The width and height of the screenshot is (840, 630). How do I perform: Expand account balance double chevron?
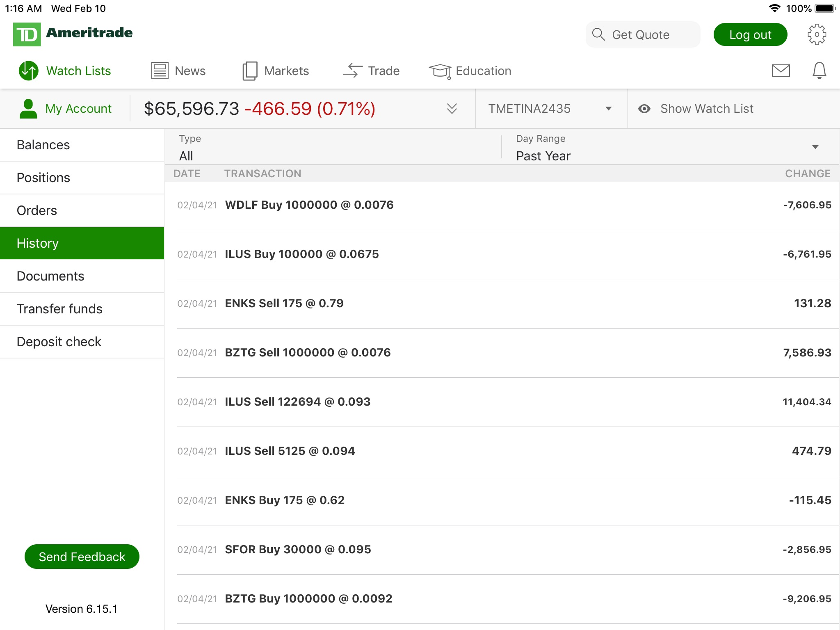(x=452, y=109)
